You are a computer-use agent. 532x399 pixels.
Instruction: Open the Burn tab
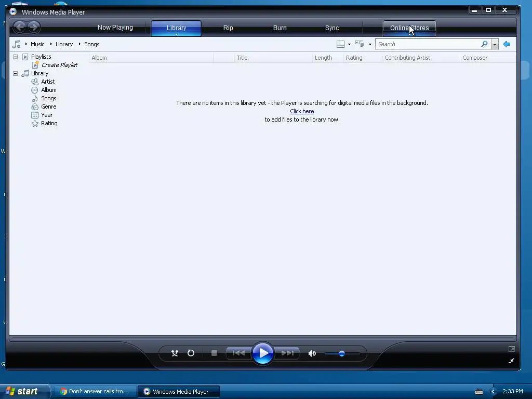[280, 28]
